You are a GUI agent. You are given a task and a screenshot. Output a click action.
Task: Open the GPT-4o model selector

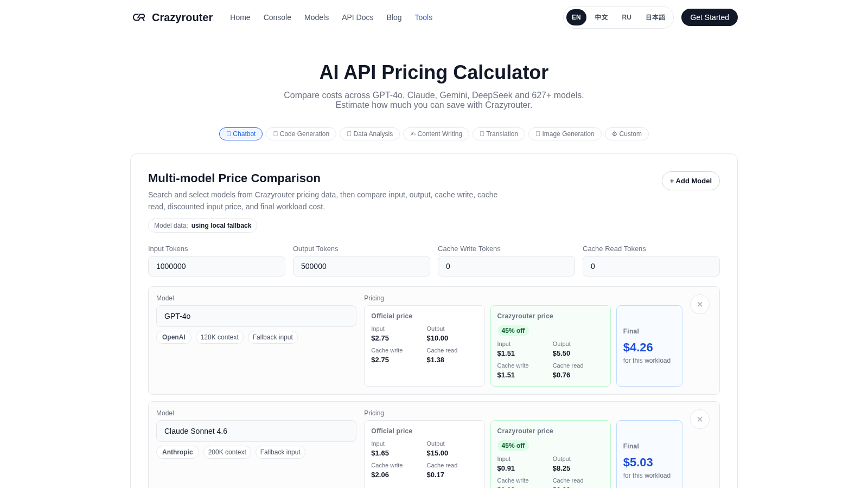(x=256, y=316)
